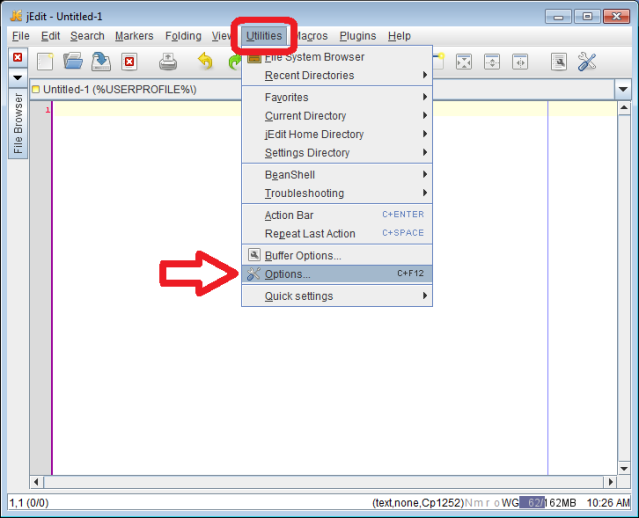The height and width of the screenshot is (518, 639).
Task: Expand jEdit Home Directory submenu
Action: 337,134
